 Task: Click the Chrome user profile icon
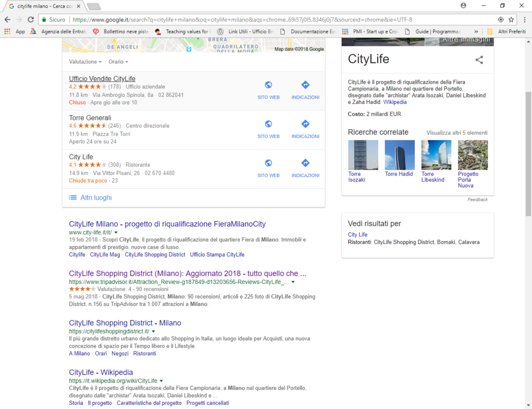(463, 6)
